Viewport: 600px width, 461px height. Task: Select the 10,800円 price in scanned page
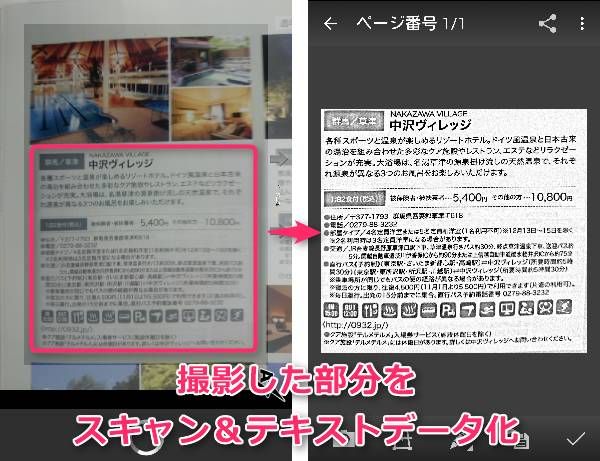pyautogui.click(x=552, y=197)
